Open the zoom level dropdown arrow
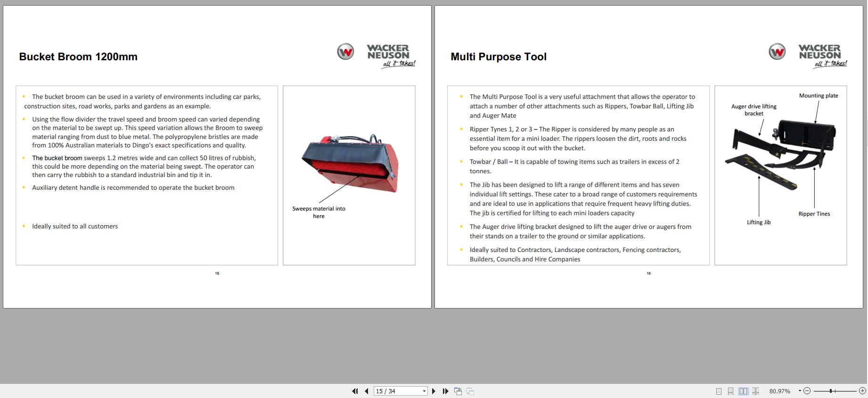Viewport: 868px width, 398px height. coord(800,391)
